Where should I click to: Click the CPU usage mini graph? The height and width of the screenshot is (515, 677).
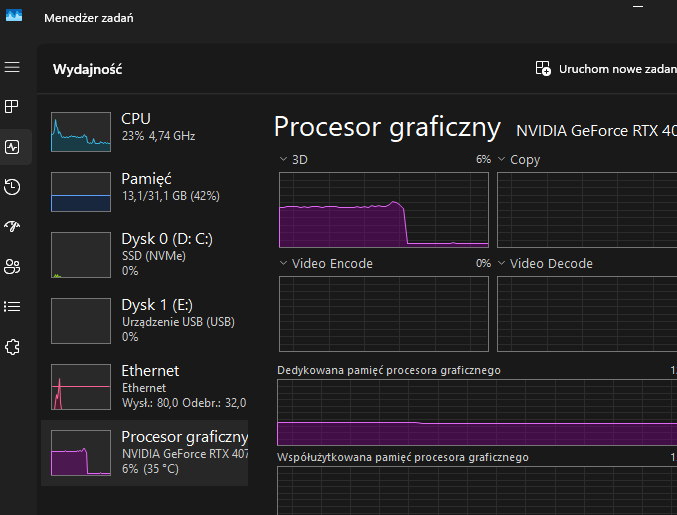point(81,132)
